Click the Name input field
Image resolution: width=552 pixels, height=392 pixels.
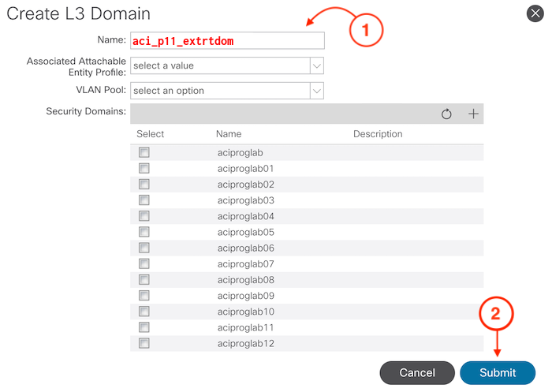pos(227,40)
